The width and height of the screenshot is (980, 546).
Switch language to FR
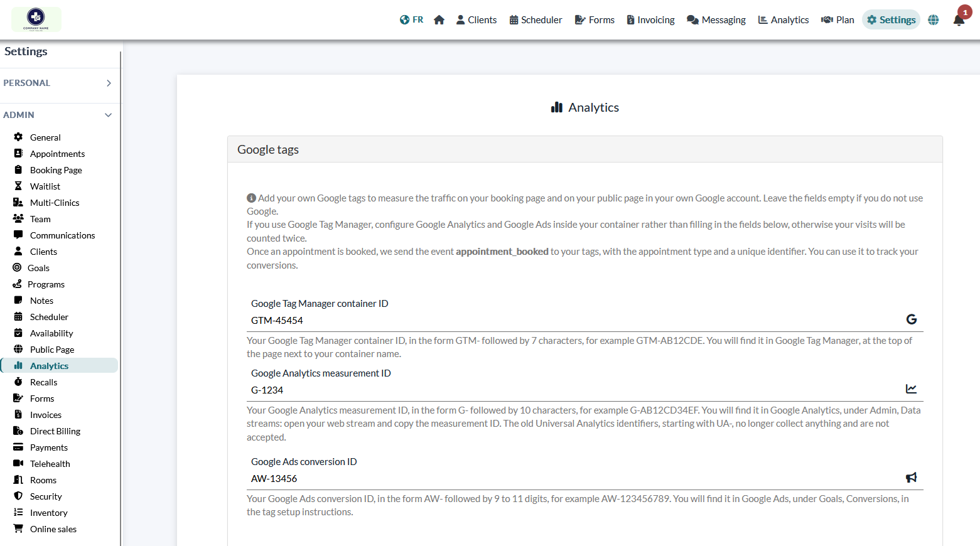coord(412,19)
